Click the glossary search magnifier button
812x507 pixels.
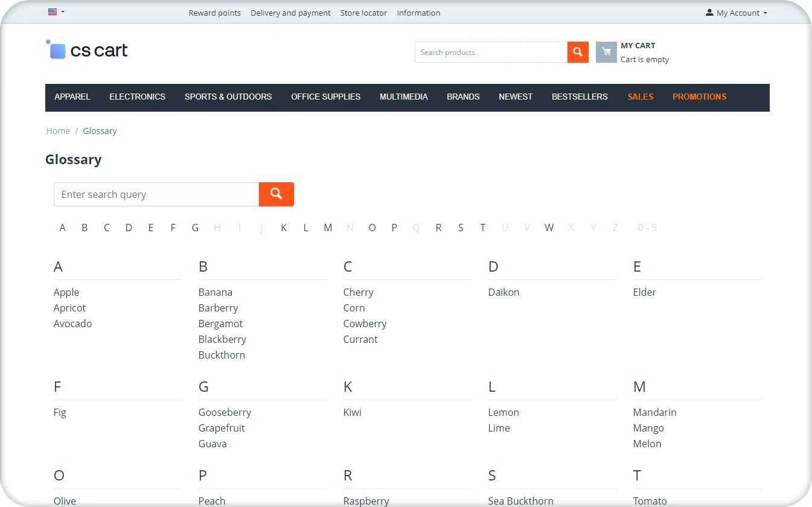(x=276, y=194)
